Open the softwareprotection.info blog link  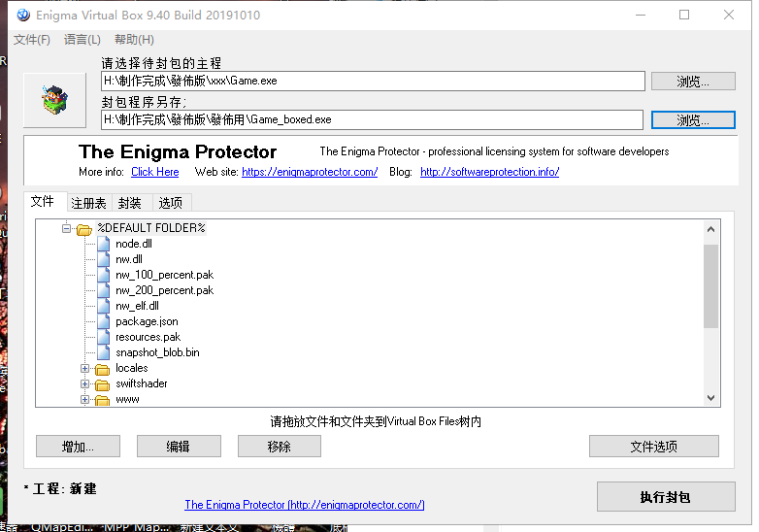pyautogui.click(x=490, y=172)
